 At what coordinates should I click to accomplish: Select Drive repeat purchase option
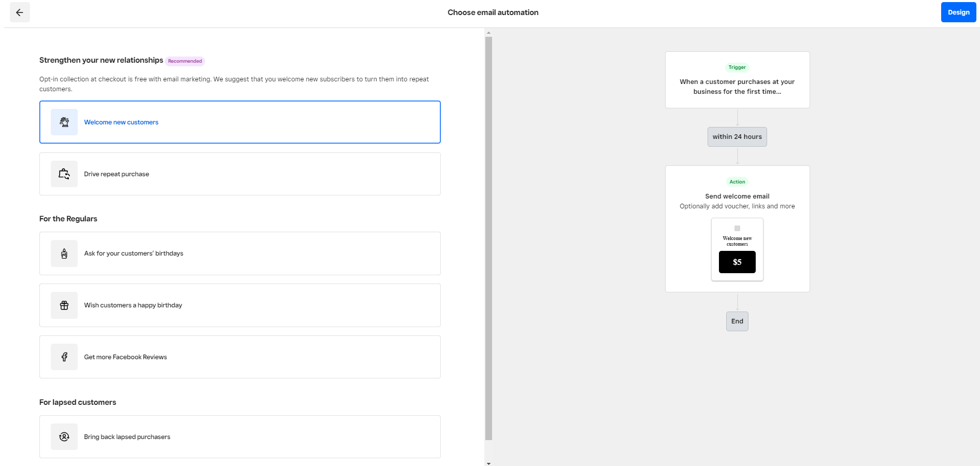tap(117, 174)
